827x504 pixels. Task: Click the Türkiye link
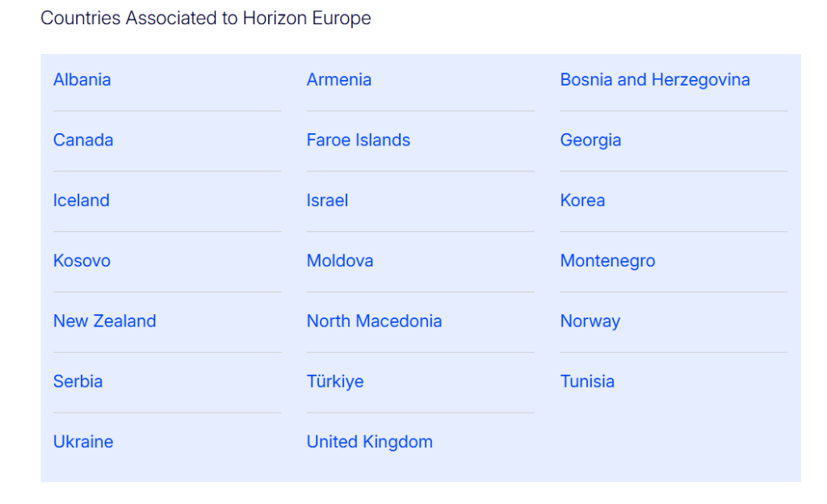(x=335, y=382)
